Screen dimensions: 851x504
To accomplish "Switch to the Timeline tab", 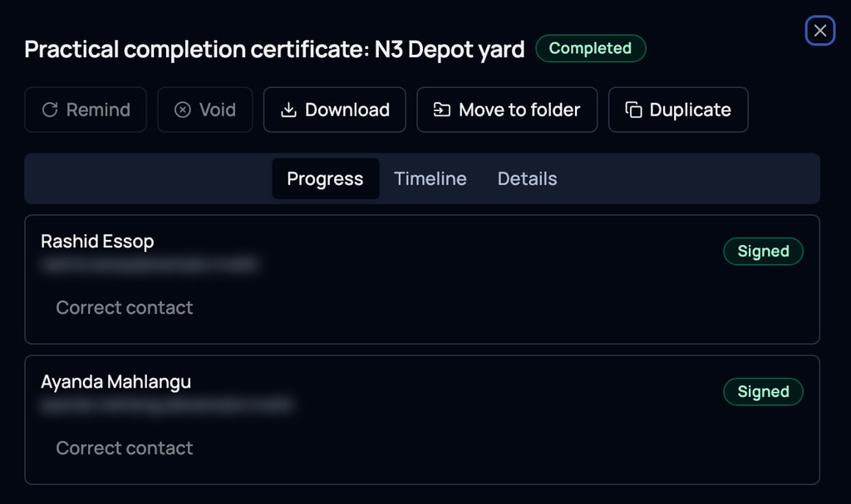I will [x=430, y=179].
